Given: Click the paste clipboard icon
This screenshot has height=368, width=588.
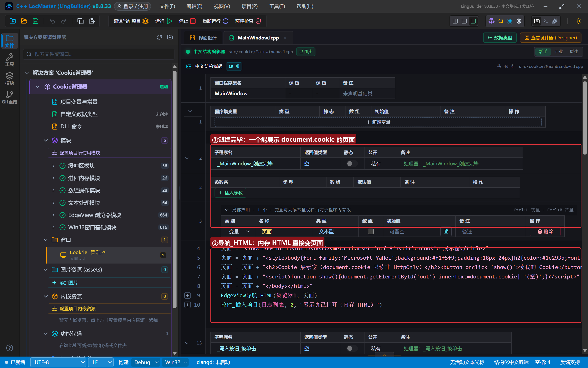Looking at the screenshot, I should click(x=92, y=21).
